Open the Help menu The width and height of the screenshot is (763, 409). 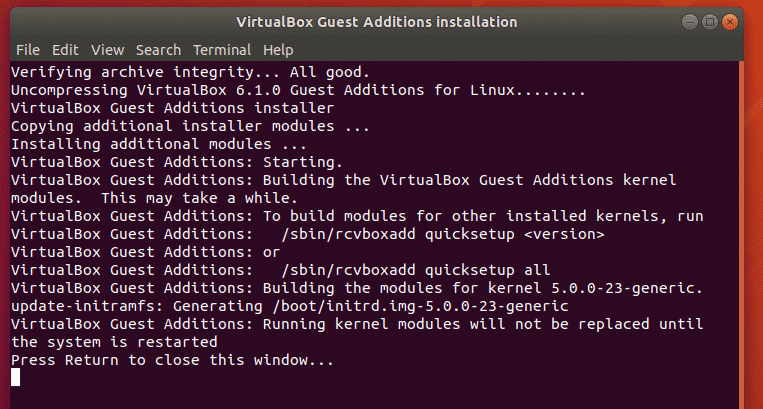279,50
